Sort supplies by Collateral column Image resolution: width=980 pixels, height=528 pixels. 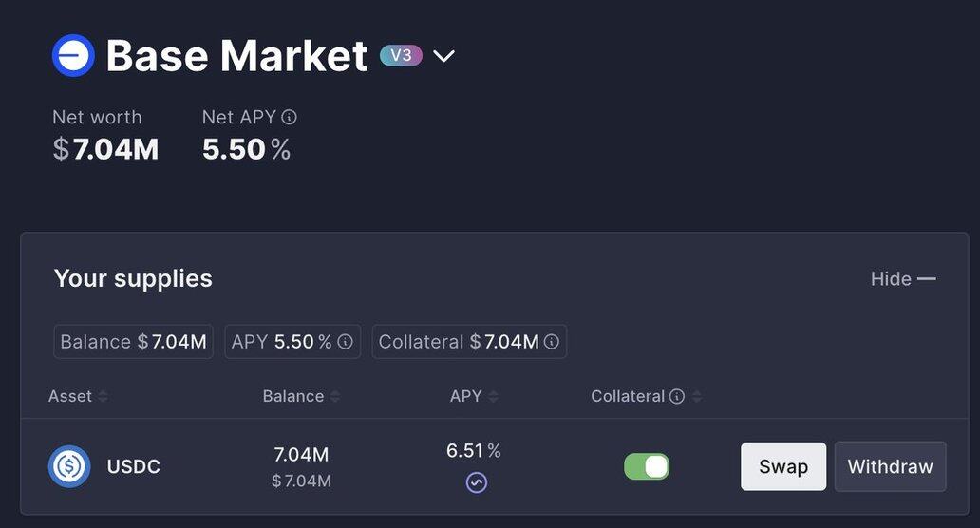(697, 397)
